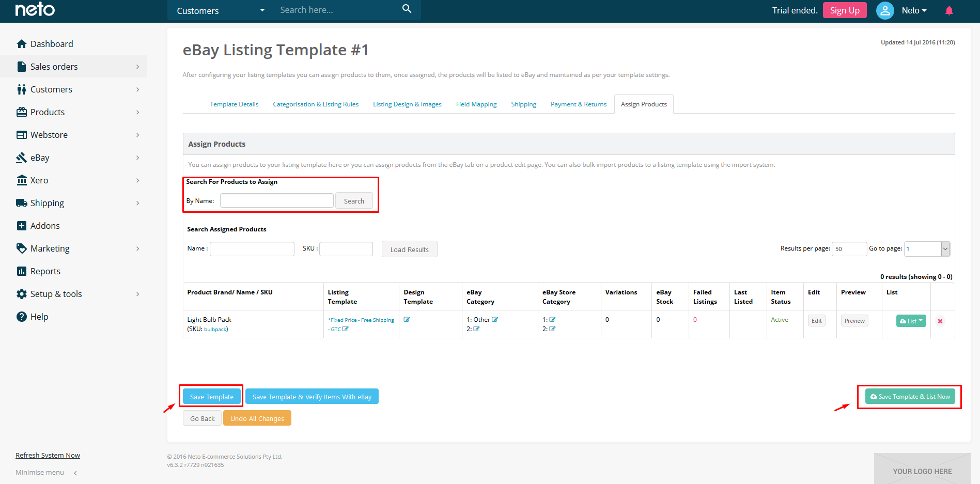The height and width of the screenshot is (484, 980).
Task: Click Save Template & List Now
Action: click(910, 397)
